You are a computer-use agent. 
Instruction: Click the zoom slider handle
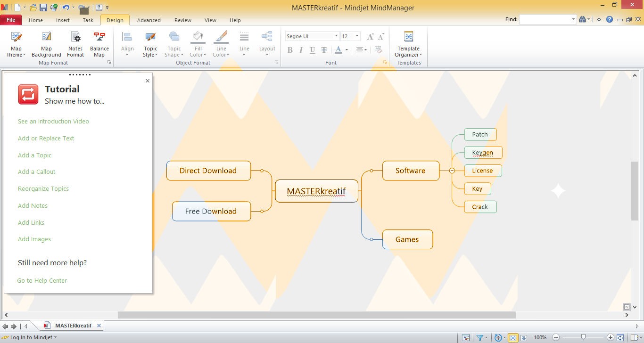tap(584, 337)
